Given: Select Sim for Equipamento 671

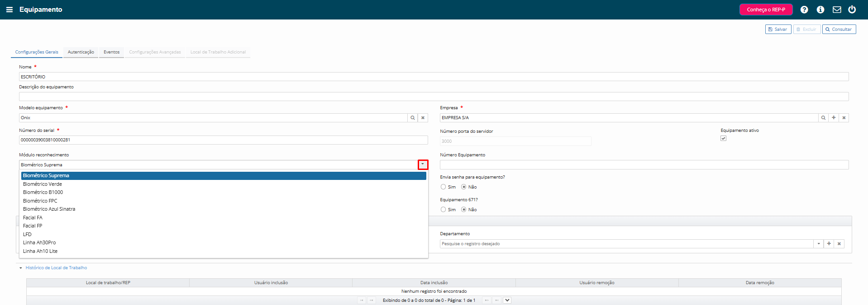Looking at the screenshot, I should pos(443,209).
